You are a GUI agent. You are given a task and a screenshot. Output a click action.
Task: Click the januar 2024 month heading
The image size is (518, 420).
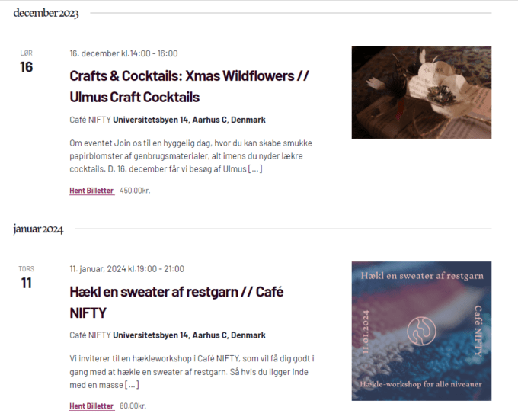click(x=38, y=229)
